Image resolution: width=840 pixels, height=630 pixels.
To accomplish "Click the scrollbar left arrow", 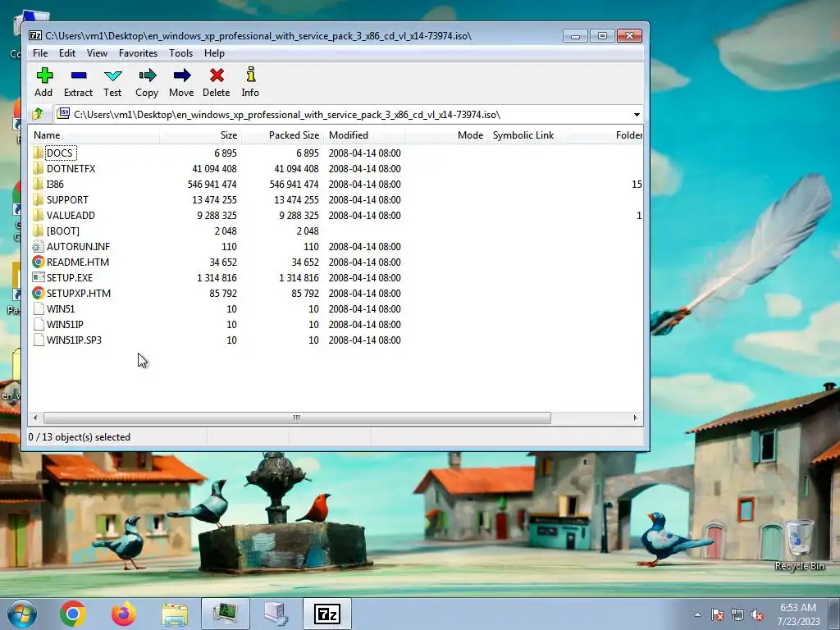I will pyautogui.click(x=35, y=418).
